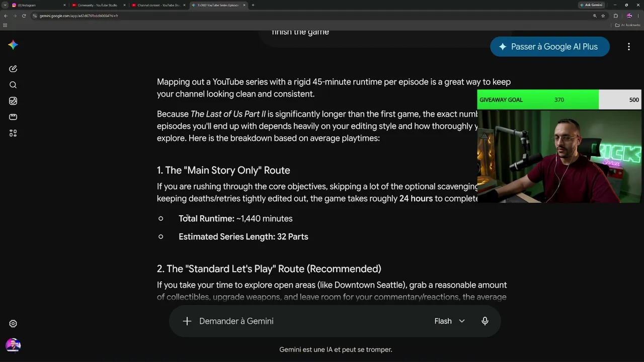
Task: Open the browser extensions puzzle icon
Action: 616,16
